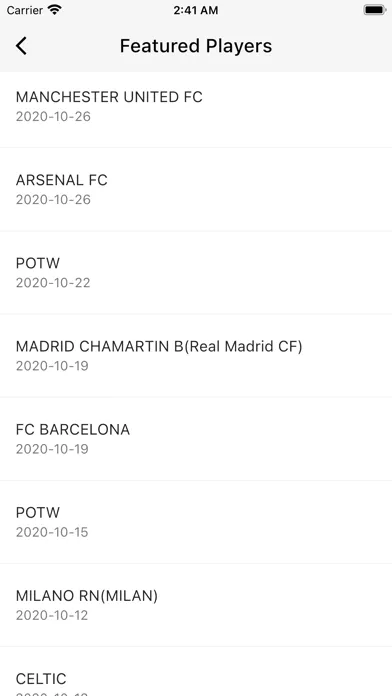Open POTW dated 2020-10-22
This screenshot has height=696, width=392.
(x=196, y=273)
